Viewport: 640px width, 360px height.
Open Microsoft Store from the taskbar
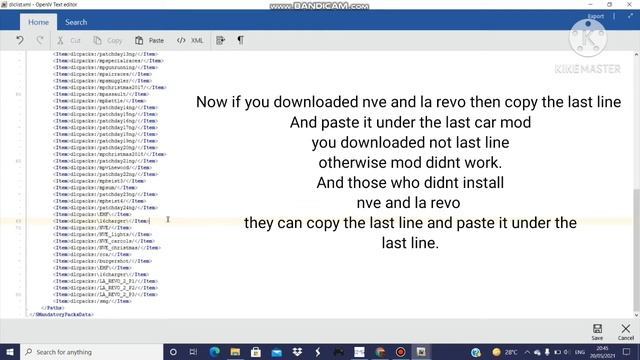click(x=256, y=352)
